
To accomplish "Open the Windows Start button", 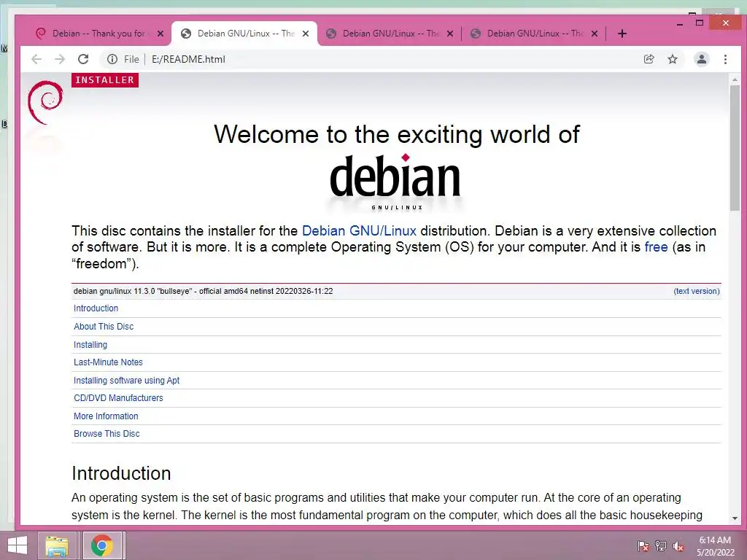I will pos(18,545).
